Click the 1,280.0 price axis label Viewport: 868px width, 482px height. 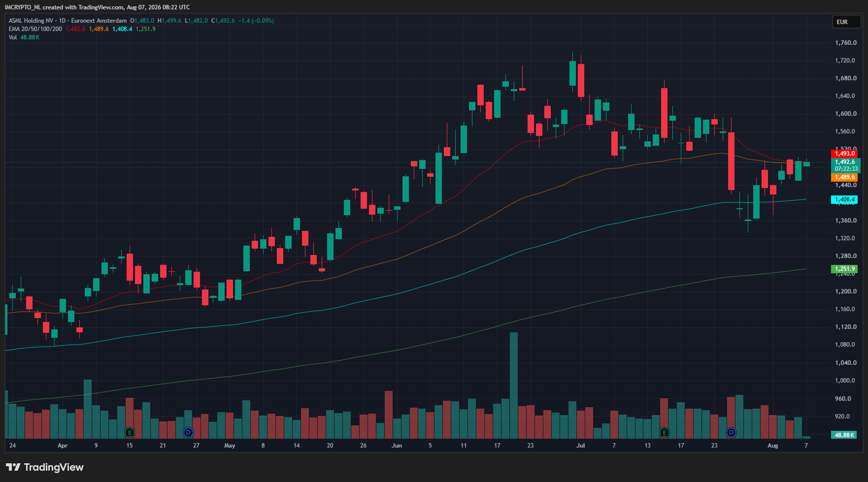click(x=846, y=256)
